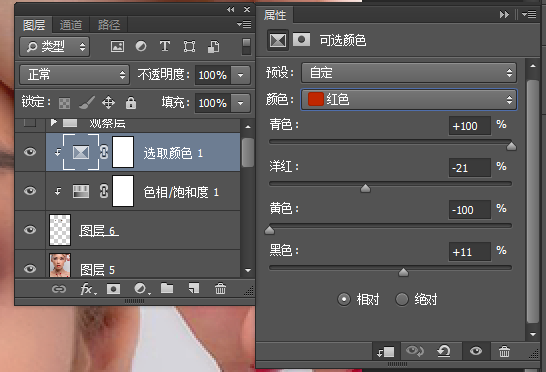
Task: View previous state eye-arrow icon
Action: (415, 351)
